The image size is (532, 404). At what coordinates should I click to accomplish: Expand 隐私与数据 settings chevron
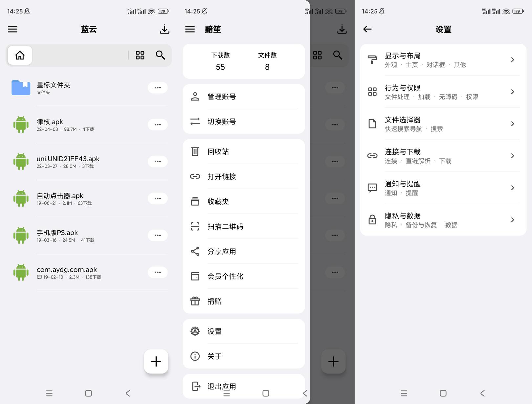coord(513,220)
